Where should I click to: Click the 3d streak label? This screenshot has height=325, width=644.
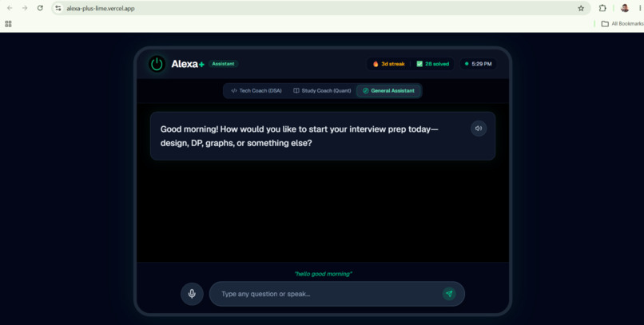click(393, 64)
